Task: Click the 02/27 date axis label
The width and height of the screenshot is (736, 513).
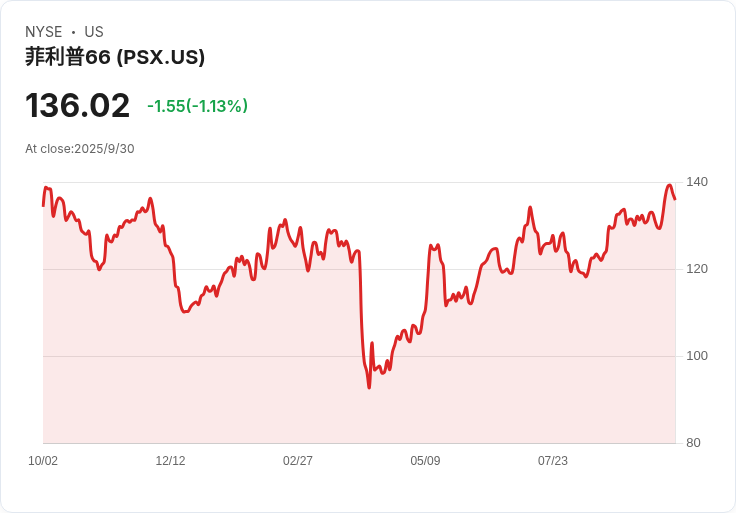Action: click(x=298, y=461)
